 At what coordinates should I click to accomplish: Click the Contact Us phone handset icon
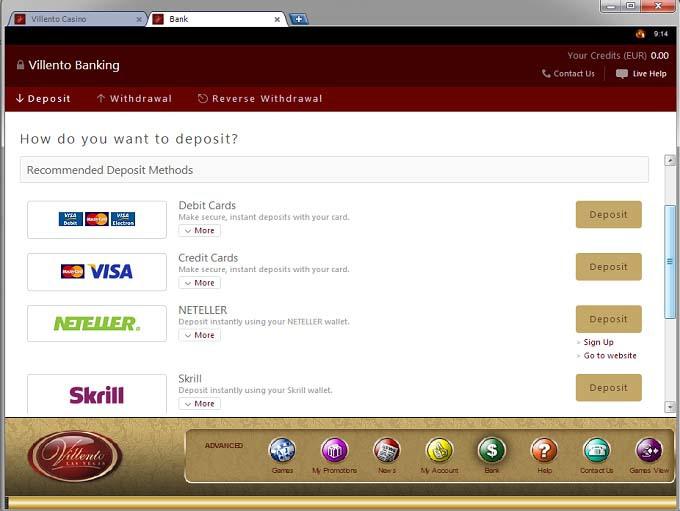tap(546, 73)
